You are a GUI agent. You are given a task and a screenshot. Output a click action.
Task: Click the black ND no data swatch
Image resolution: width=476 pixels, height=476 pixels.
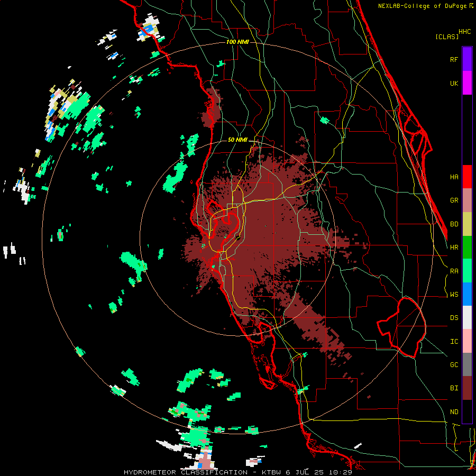467,411
